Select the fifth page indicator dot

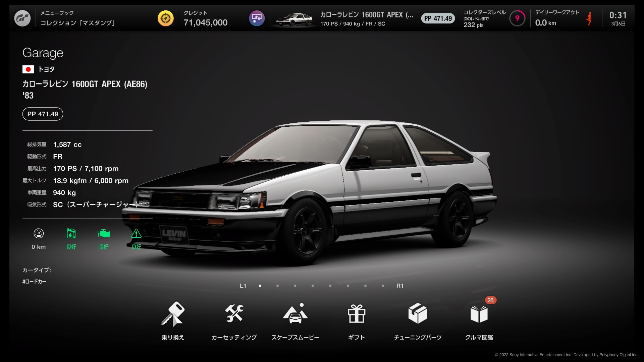click(330, 286)
